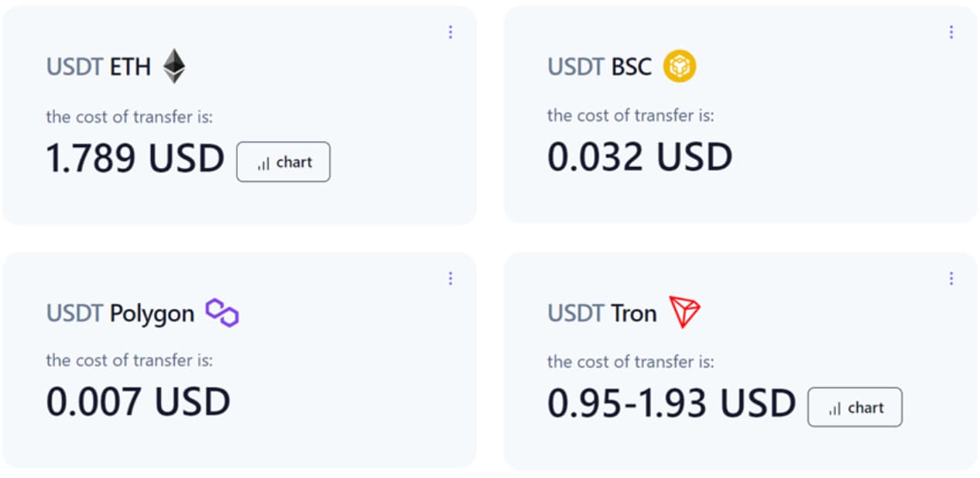Open the fee chart for USDT Tron

(855, 407)
